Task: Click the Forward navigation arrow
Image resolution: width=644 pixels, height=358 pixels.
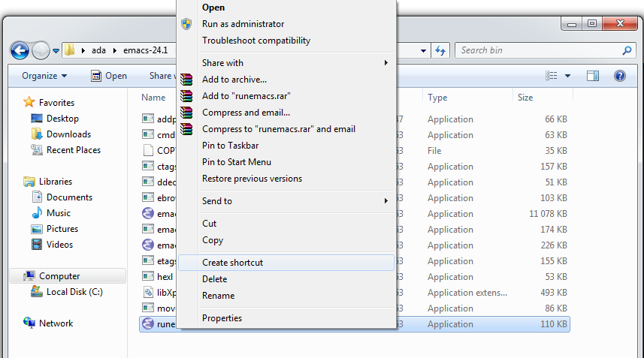Action: click(x=41, y=51)
